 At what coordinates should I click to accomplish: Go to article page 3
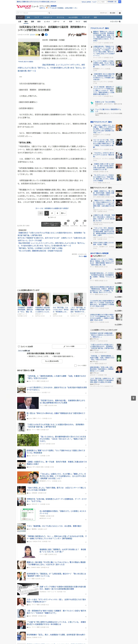57,213
